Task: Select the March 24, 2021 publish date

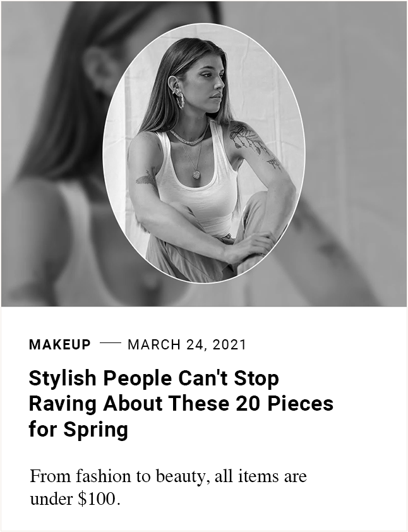Action: click(186, 345)
